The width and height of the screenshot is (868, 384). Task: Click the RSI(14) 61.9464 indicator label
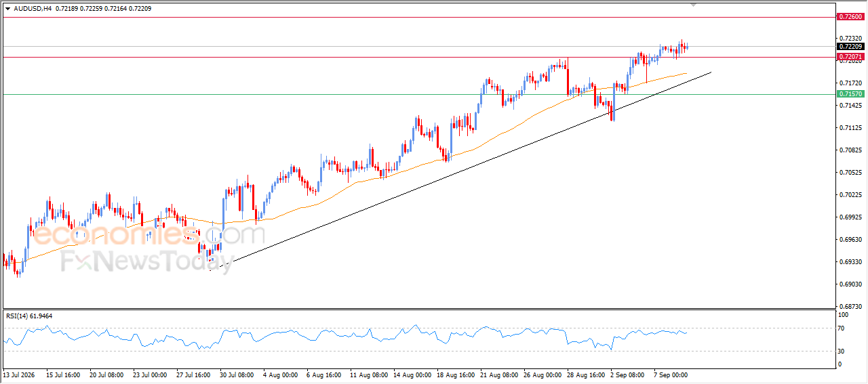tap(29, 316)
